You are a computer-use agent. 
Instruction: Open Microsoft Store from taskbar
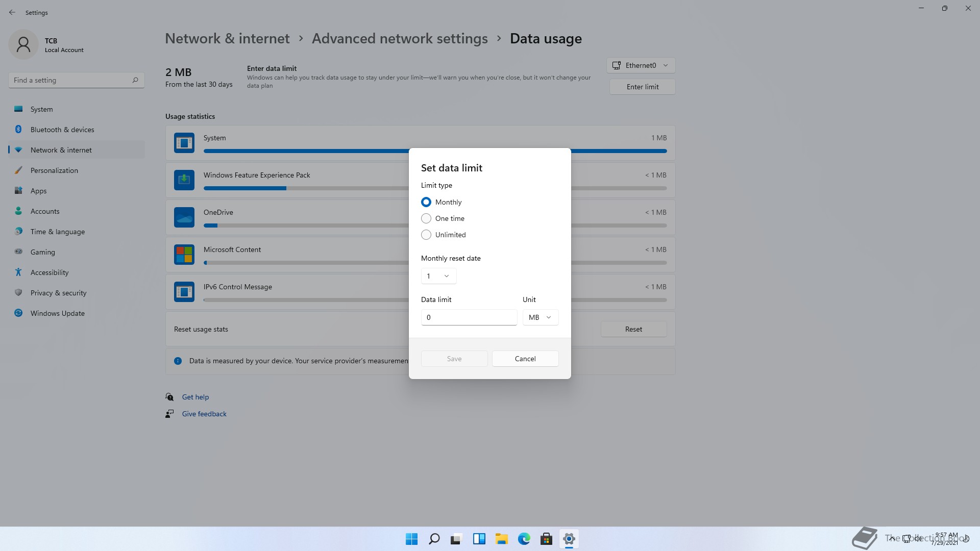[547, 539]
